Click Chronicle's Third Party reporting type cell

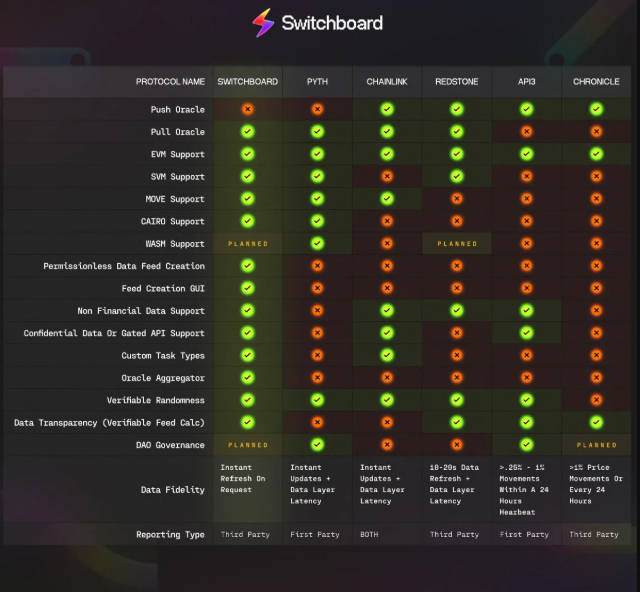[x=594, y=534]
